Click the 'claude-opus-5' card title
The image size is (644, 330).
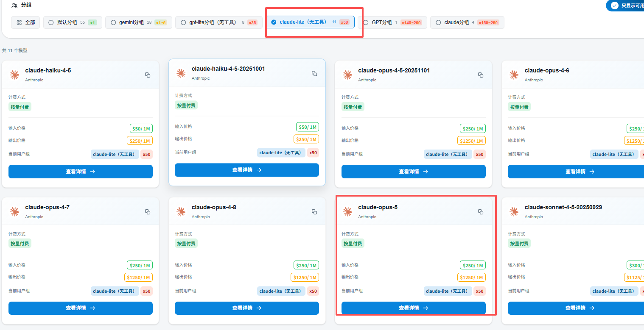coord(378,207)
